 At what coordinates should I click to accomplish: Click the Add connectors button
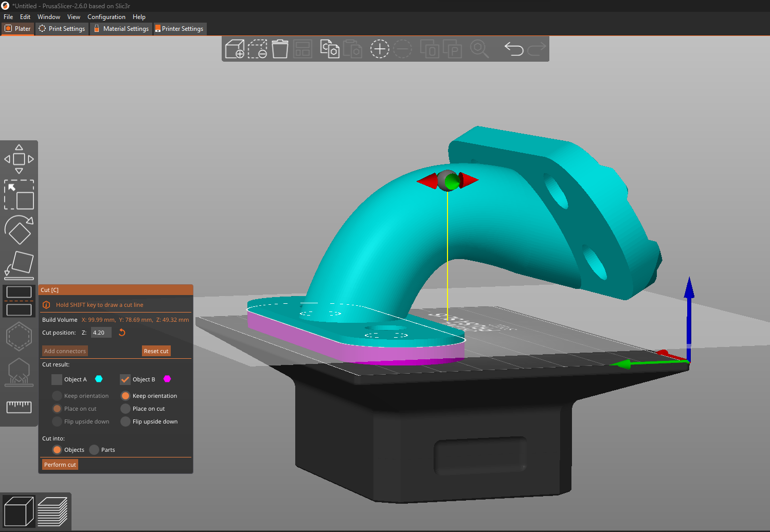(x=65, y=351)
